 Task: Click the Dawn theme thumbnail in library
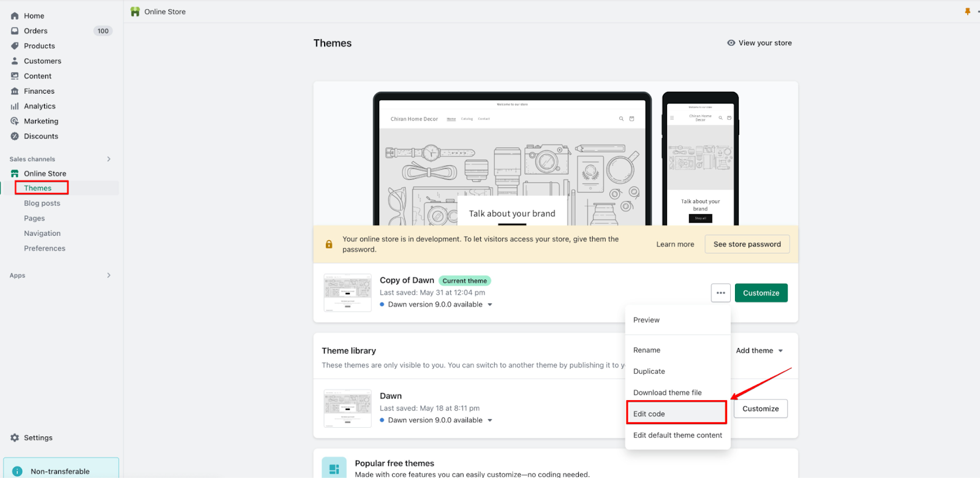(347, 408)
